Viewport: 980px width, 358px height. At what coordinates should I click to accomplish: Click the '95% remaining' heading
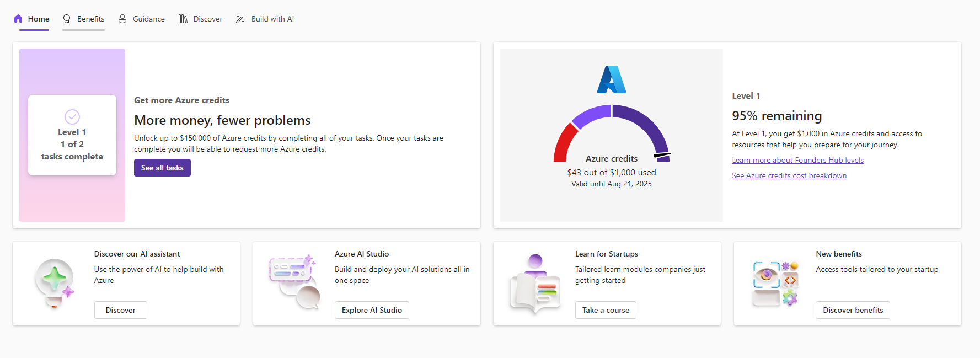click(776, 116)
